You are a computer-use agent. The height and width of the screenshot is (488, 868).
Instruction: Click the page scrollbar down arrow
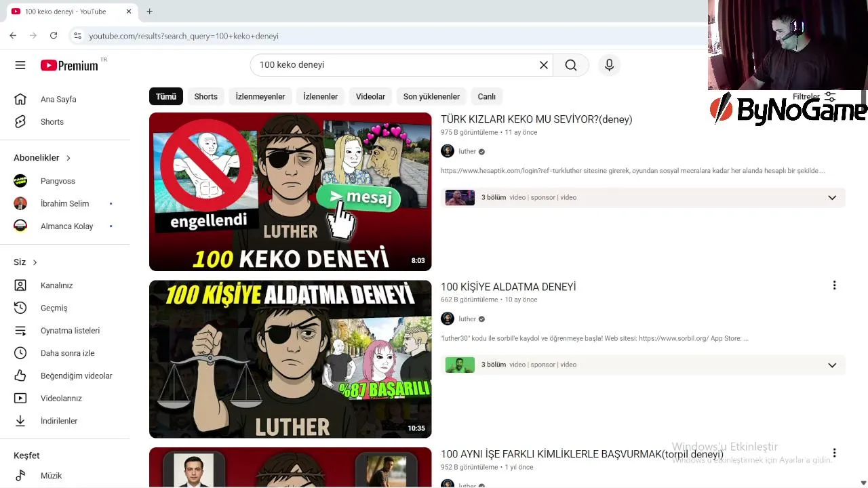863,483
